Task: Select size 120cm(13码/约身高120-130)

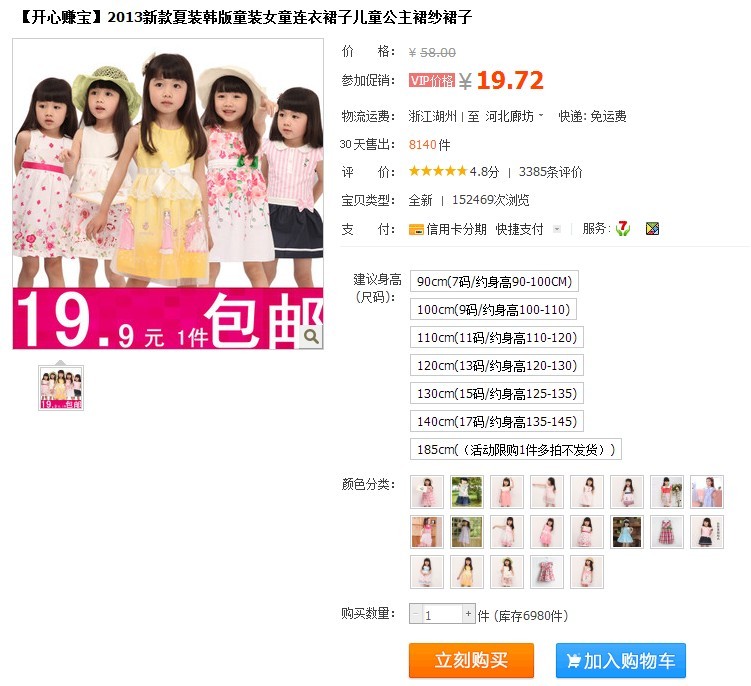Action: click(497, 366)
